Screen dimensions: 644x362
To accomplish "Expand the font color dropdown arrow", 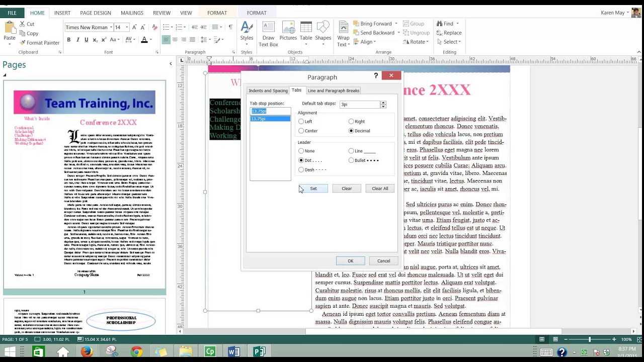I will pos(150,40).
